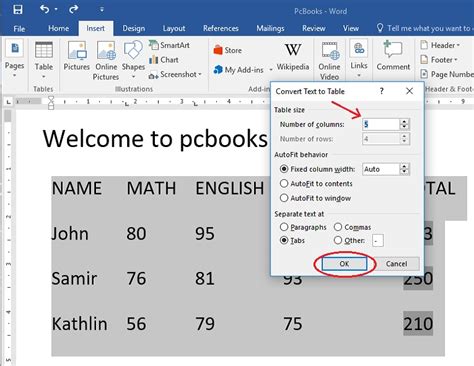Undo the last action
This screenshot has height=366, width=474.
(45, 9)
